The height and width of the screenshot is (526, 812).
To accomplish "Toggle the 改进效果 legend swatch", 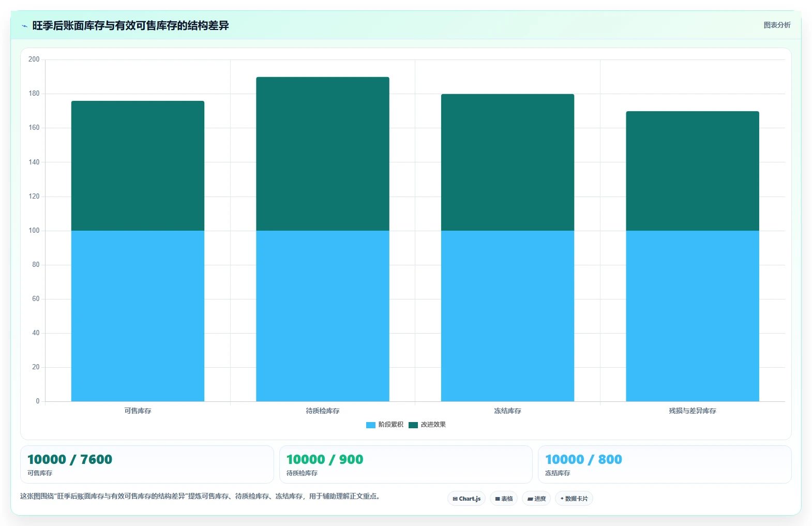I will [x=413, y=425].
